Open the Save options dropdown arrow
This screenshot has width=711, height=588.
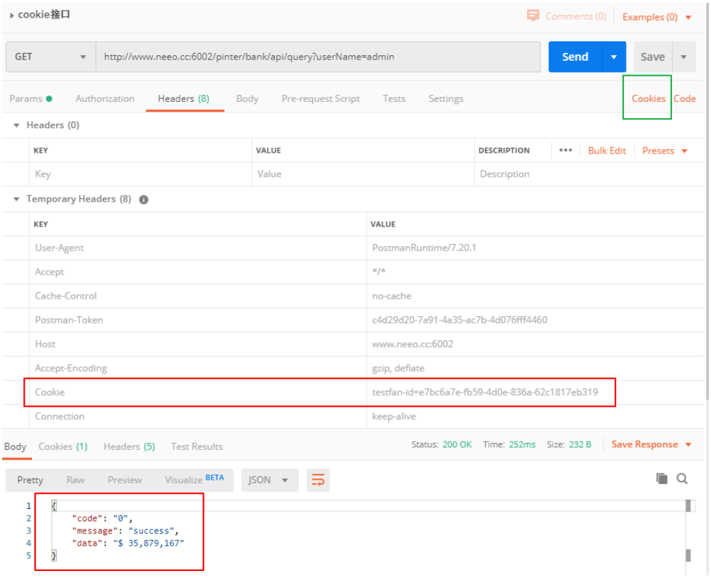point(683,57)
